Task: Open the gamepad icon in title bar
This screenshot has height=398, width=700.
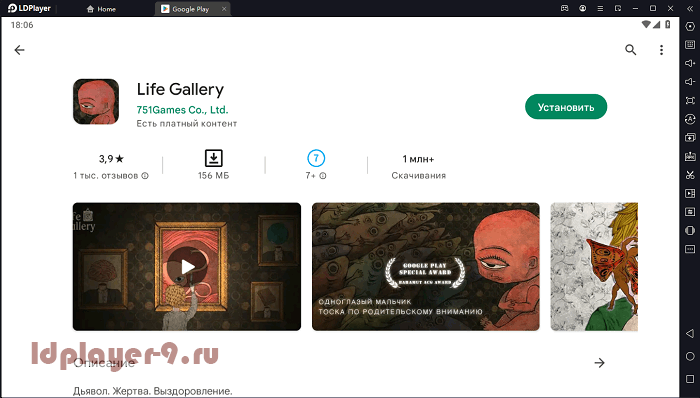Action: (x=564, y=8)
